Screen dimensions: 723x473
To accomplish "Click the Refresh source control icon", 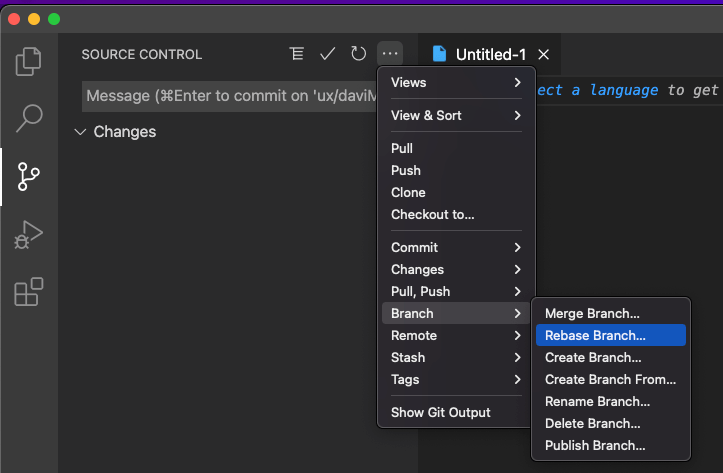I will tap(358, 54).
